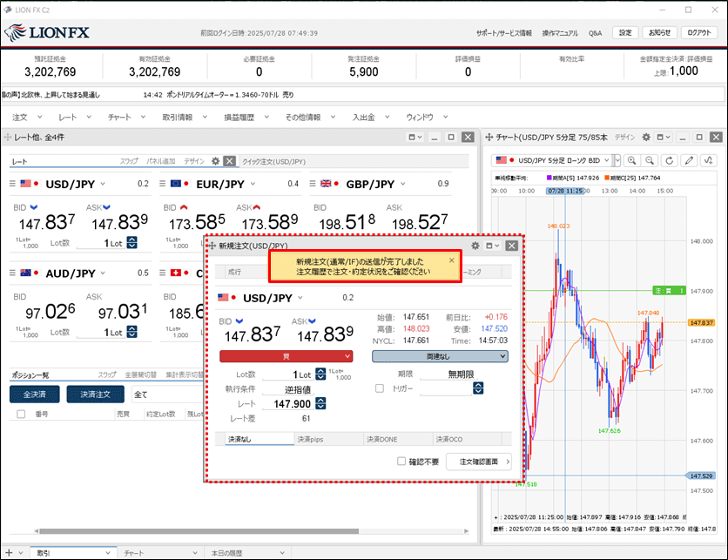Screen dimensions: 728x560
Task: Refresh the chart with reload icon
Action: click(670, 161)
